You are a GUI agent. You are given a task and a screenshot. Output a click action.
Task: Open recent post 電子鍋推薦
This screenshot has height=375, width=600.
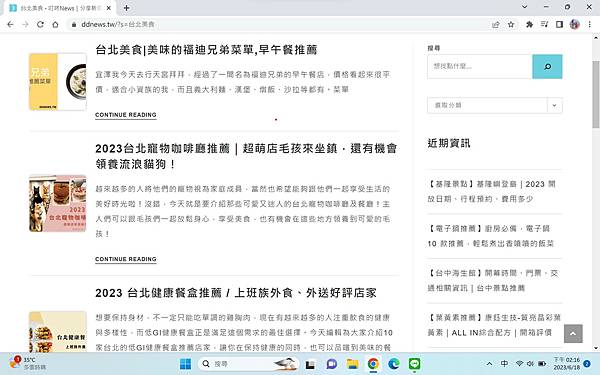491,236
